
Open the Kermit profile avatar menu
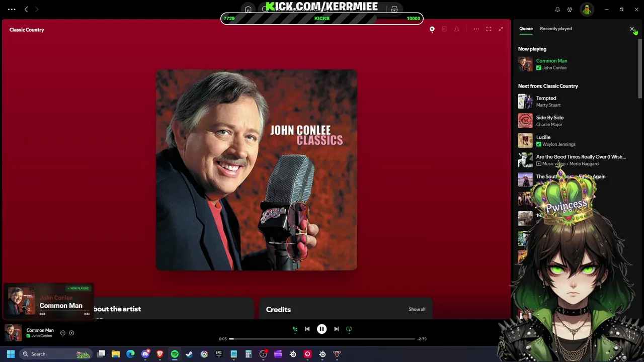pyautogui.click(x=587, y=10)
